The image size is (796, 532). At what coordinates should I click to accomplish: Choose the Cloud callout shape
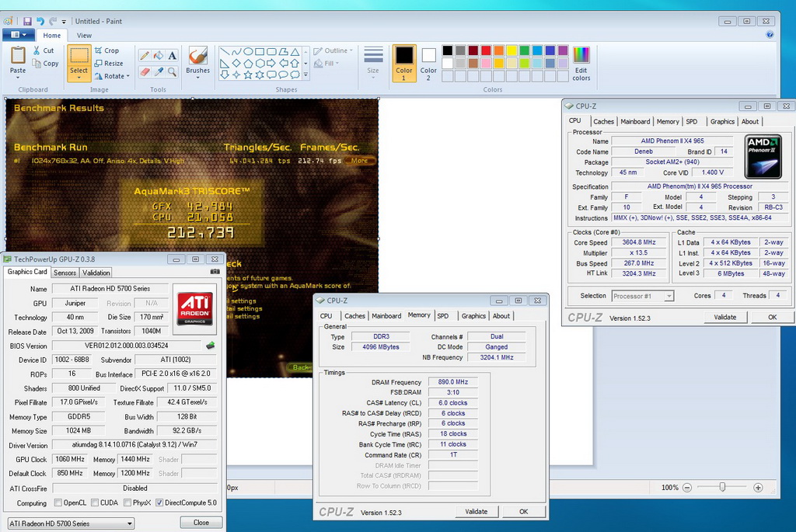click(x=295, y=75)
